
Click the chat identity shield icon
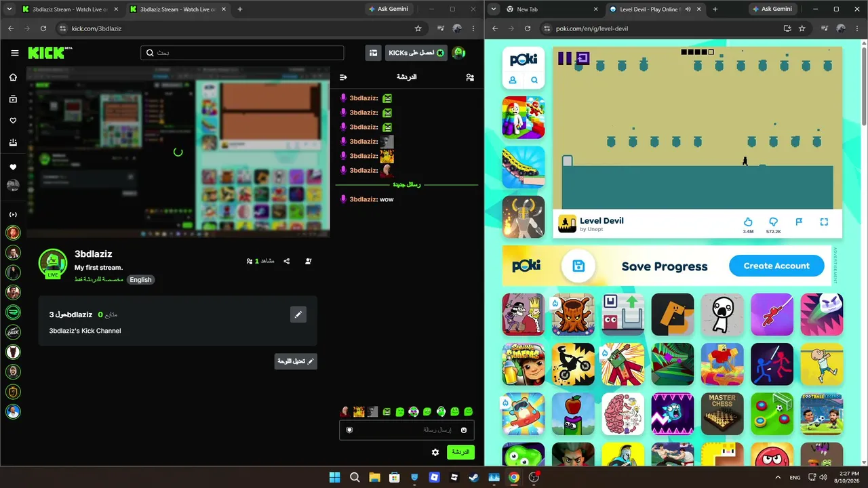[x=349, y=430]
